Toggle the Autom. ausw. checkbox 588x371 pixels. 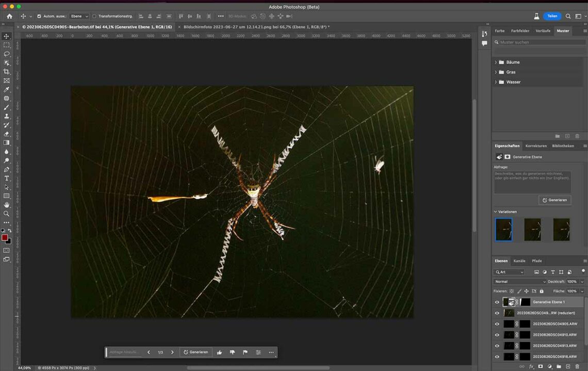pyautogui.click(x=39, y=17)
